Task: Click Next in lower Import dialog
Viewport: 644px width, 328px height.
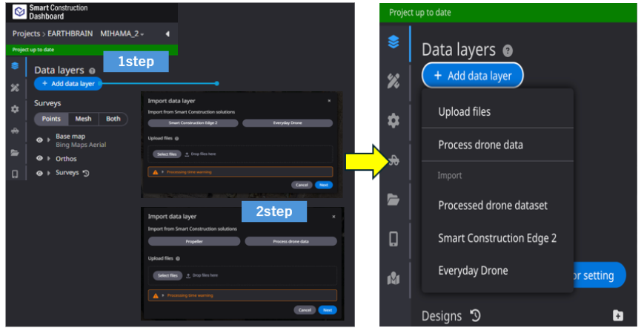Action: 328,310
